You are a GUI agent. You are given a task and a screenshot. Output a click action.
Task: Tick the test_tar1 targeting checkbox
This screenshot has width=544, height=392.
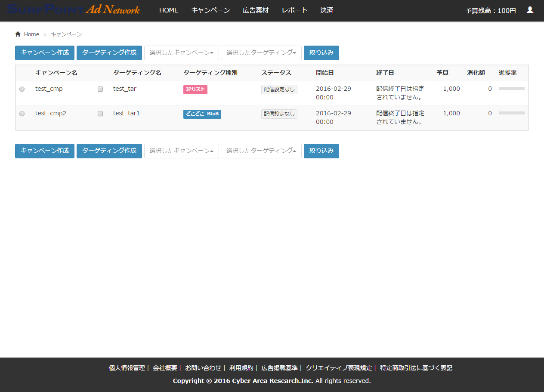pyautogui.click(x=100, y=114)
